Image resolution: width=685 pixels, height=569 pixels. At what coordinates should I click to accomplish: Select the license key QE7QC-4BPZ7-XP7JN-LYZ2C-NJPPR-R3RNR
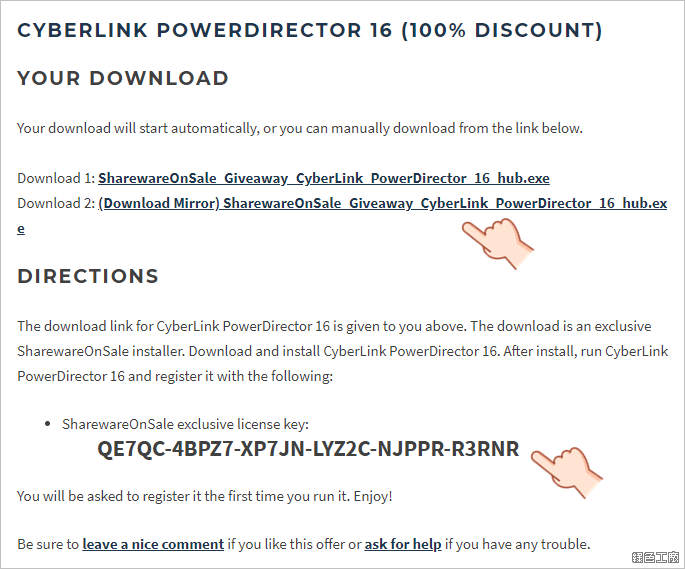[x=308, y=449]
